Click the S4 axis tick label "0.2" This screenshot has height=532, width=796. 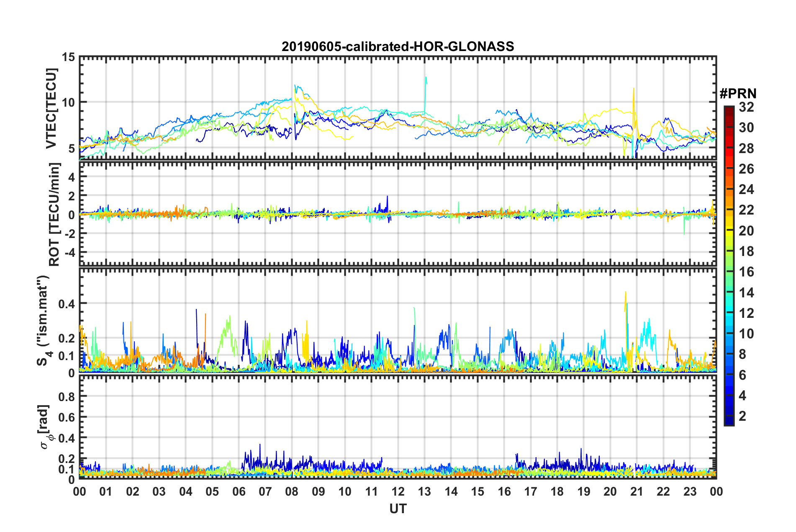(x=67, y=338)
